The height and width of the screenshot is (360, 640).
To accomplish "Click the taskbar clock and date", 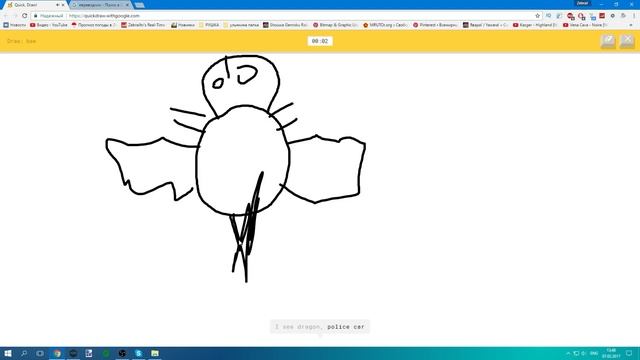I will (x=611, y=353).
